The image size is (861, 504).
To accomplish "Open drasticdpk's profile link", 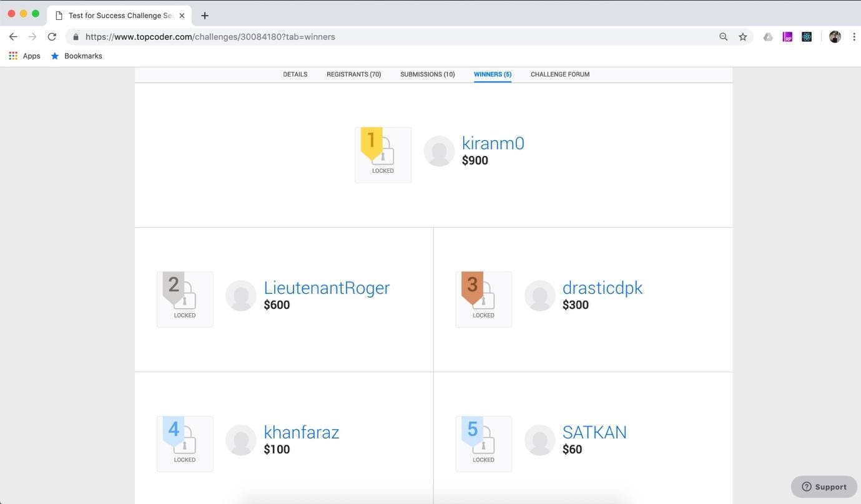I will (603, 288).
